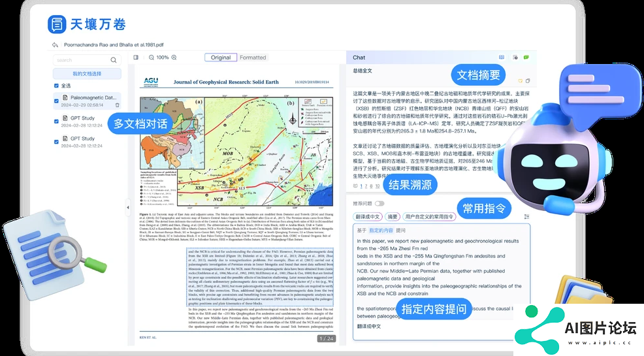Image resolution: width=644 pixels, height=356 pixels.
Task: Click the blue reader icon in Chat header
Action: (x=502, y=57)
